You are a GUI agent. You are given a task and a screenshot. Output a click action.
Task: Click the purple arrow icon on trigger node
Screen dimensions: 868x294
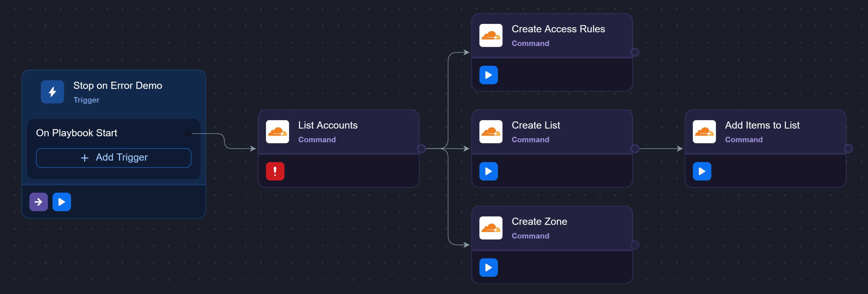pos(38,202)
